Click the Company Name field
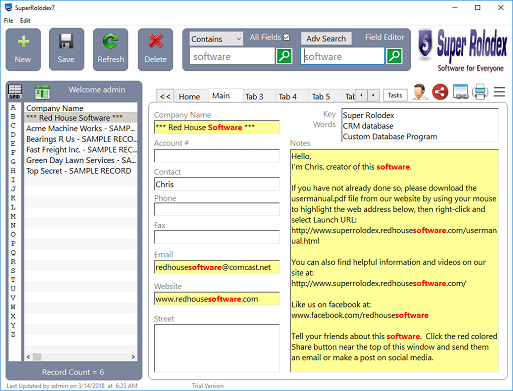513x391 pixels. [x=217, y=127]
